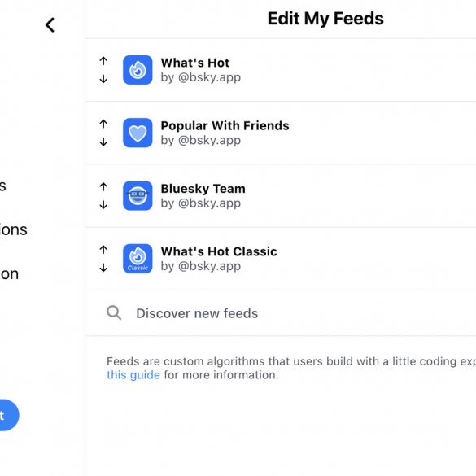This screenshot has height=476, width=476.
Task: Move Popular With Friends feed up
Action: [103, 124]
